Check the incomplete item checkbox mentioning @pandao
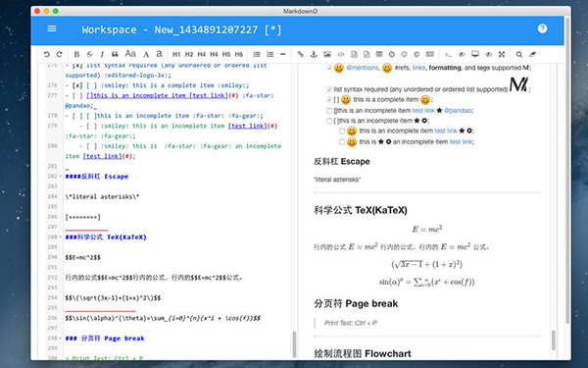The image size is (588, 368). coord(329,111)
